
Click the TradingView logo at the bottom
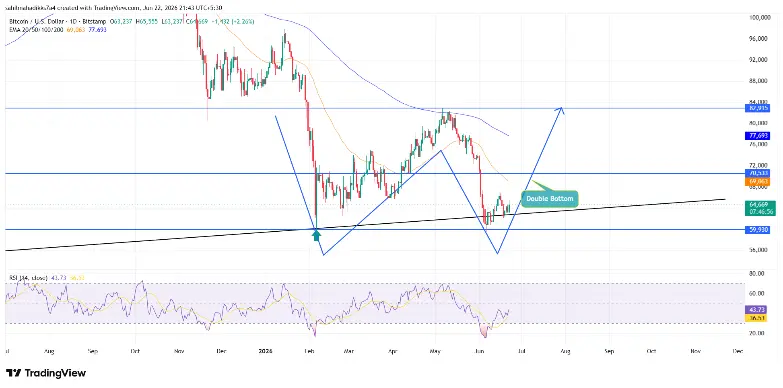tap(46, 373)
